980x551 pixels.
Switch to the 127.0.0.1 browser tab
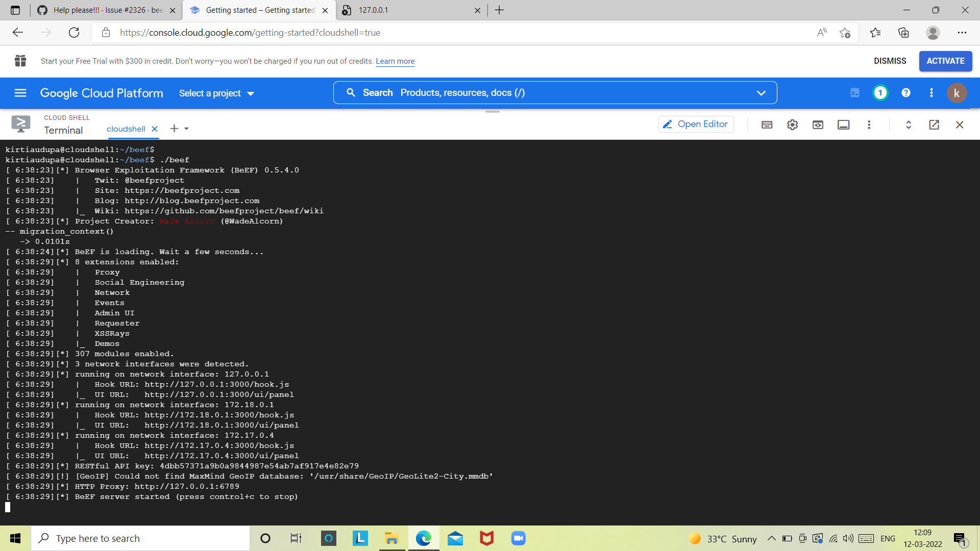click(x=408, y=10)
